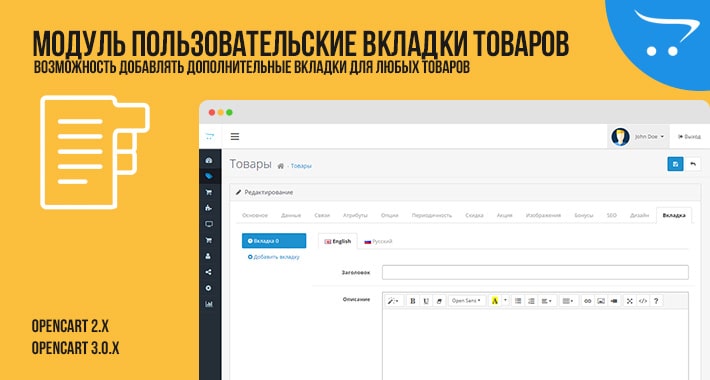Viewport: 710px width, 380px height.
Task: Switch to the Атрибуты tab
Action: point(355,215)
